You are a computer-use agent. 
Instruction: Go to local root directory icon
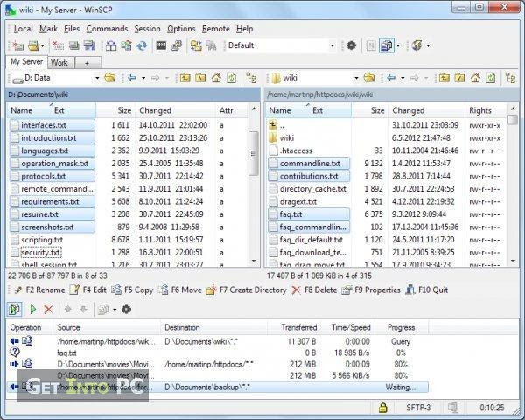point(200,78)
